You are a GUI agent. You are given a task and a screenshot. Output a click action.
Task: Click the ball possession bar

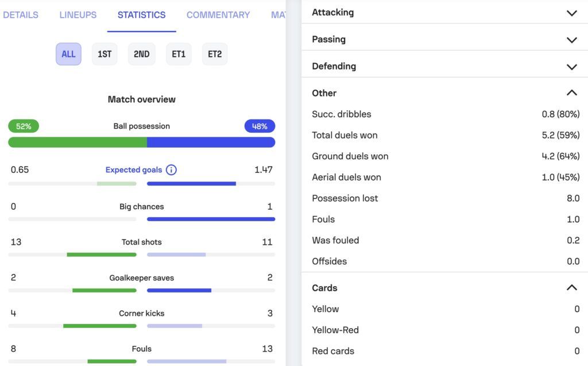(x=141, y=142)
